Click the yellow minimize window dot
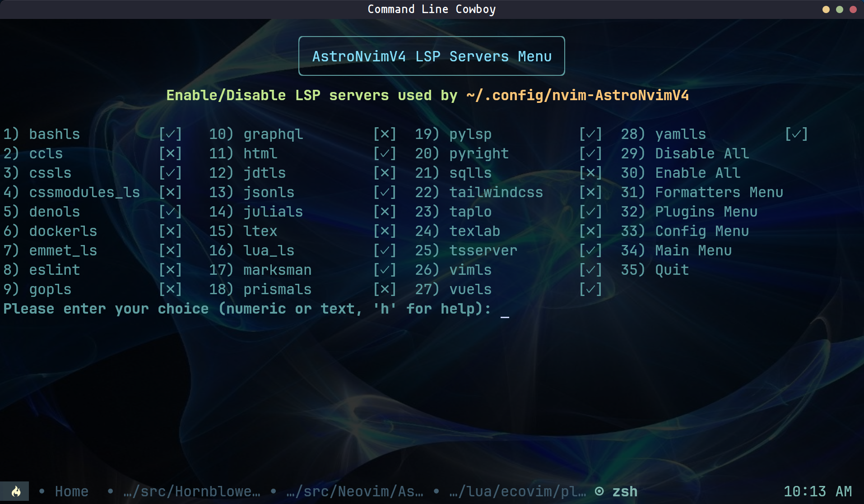The image size is (864, 504). 826,9
